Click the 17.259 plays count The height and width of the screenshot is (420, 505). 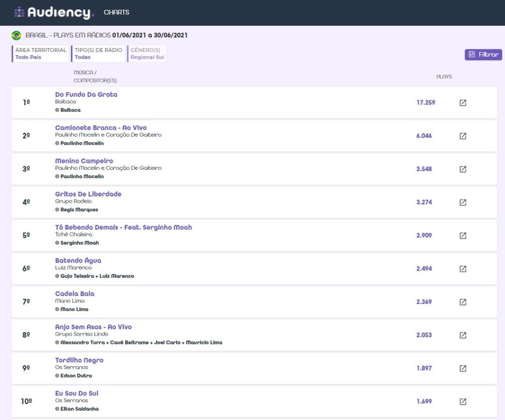pos(426,103)
